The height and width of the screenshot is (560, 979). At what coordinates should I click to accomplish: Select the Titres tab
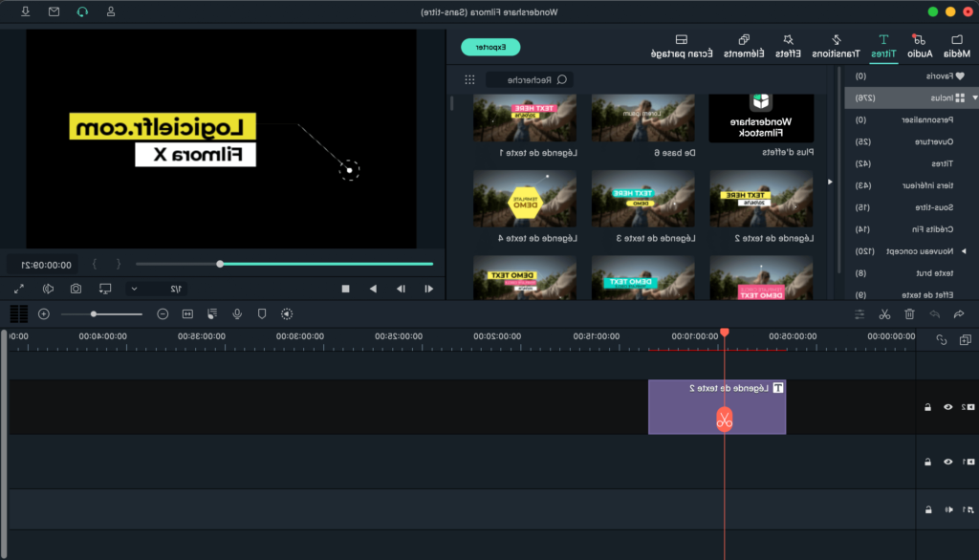[x=883, y=46]
